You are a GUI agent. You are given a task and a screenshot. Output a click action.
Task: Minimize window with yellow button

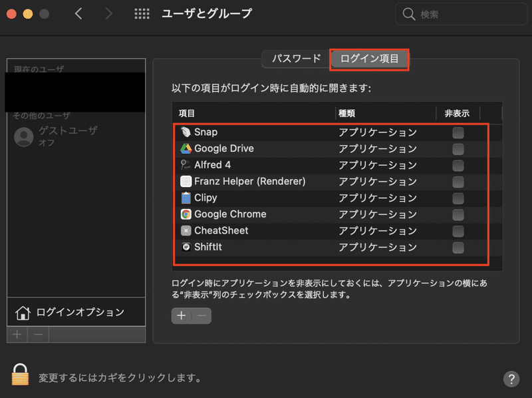point(28,14)
